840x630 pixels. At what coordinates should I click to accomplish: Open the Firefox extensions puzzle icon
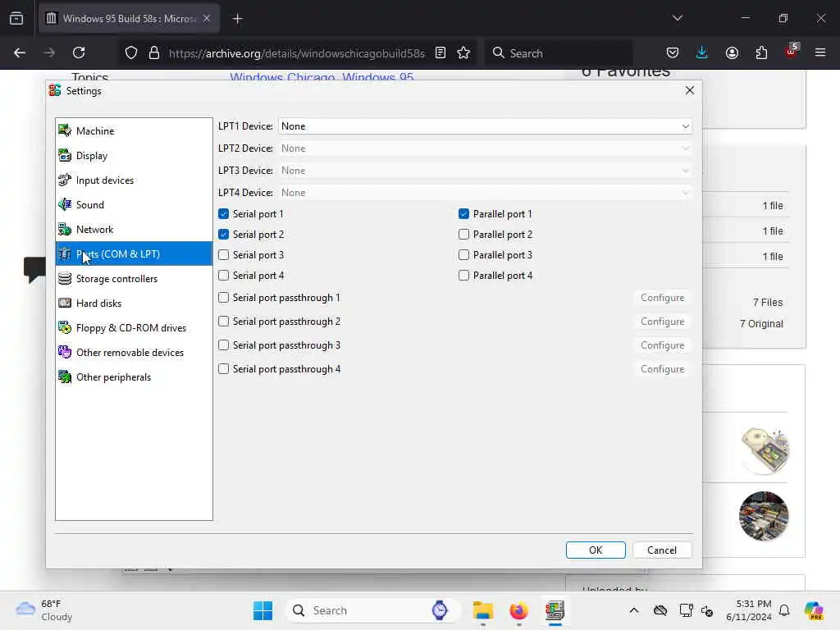pyautogui.click(x=761, y=53)
